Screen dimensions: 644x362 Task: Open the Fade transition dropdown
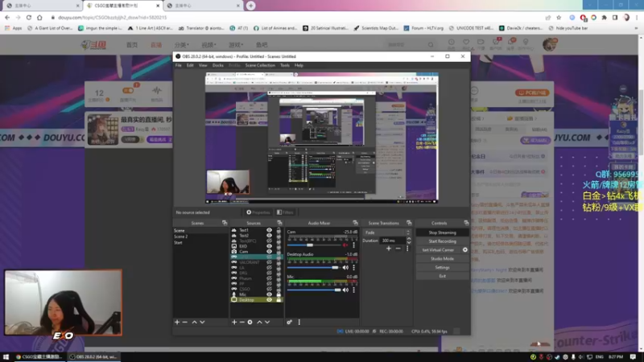[x=386, y=232]
